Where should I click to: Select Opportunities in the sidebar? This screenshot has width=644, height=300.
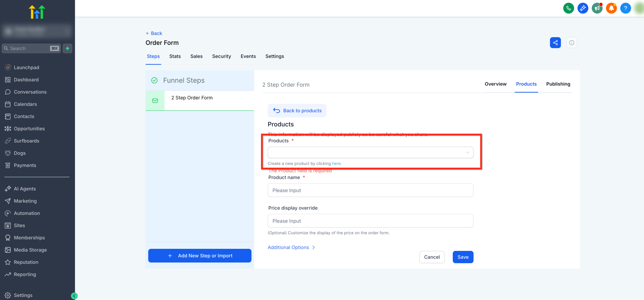pos(29,128)
